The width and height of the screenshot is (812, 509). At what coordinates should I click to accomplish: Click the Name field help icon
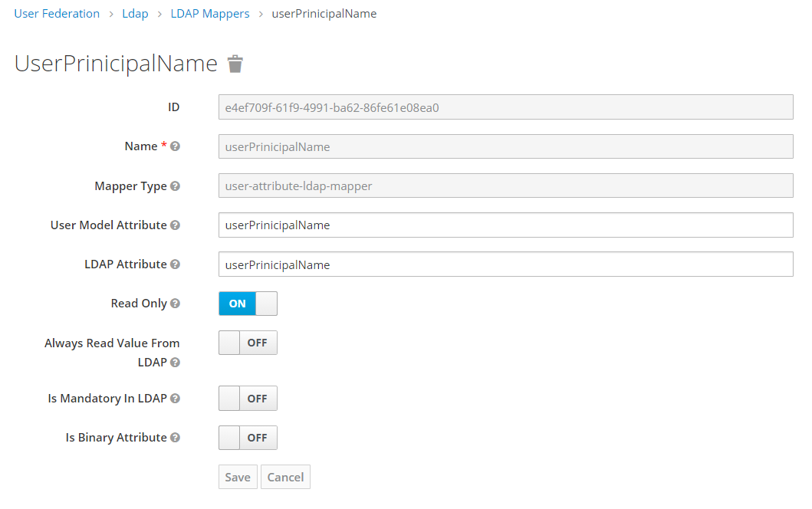(176, 146)
